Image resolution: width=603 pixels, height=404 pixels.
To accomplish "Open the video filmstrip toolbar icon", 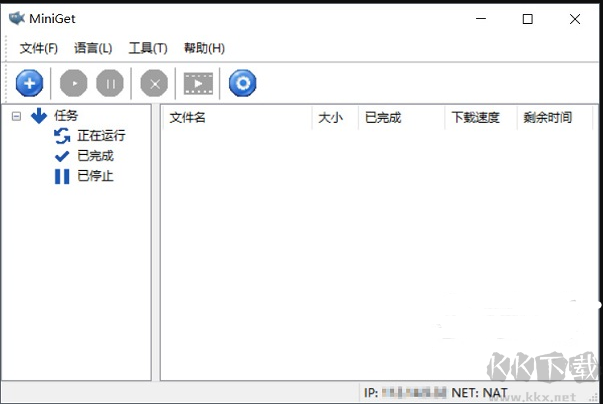I will coord(198,83).
